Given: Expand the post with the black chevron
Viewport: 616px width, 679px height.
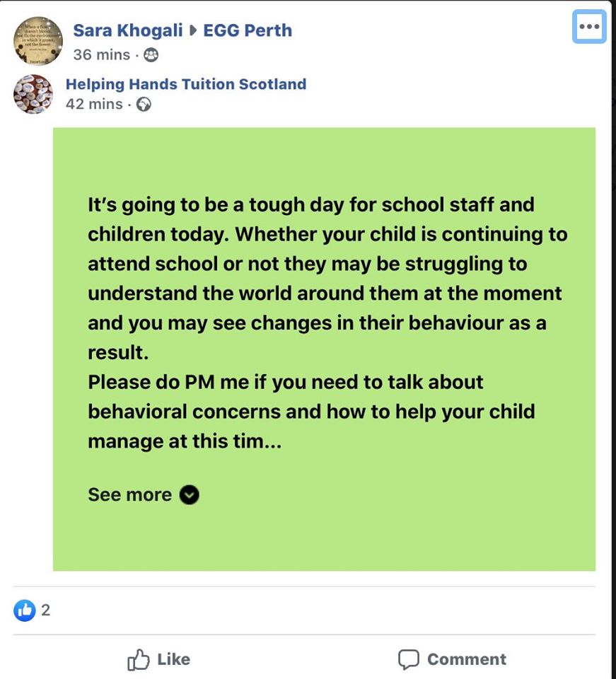Looking at the screenshot, I should (189, 494).
